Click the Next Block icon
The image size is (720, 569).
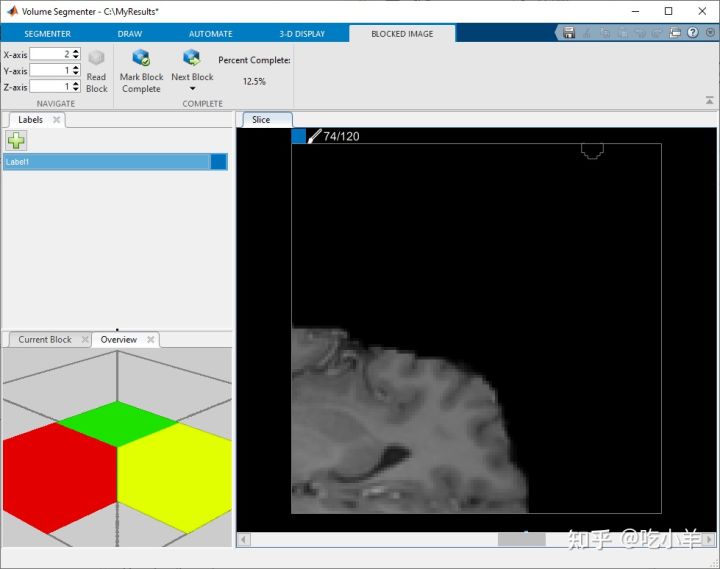click(x=192, y=58)
